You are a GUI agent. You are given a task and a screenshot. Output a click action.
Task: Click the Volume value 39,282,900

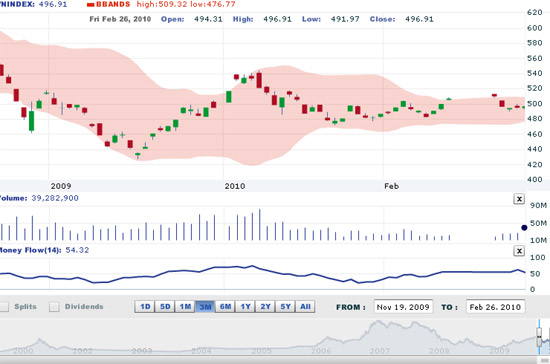[x=55, y=198]
